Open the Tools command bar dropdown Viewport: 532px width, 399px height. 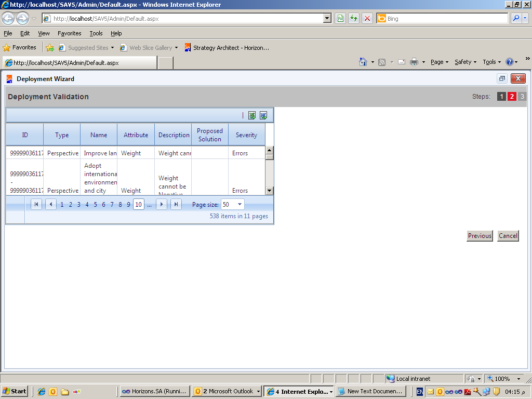click(491, 62)
